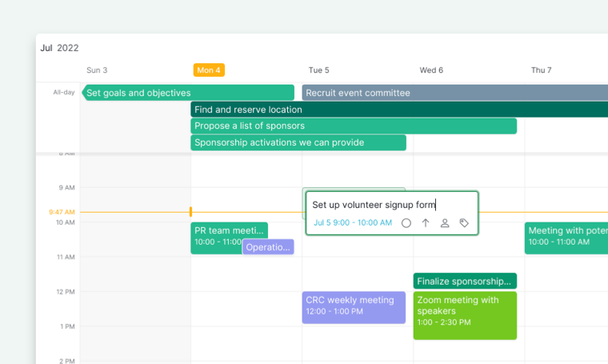608x364 pixels.
Task: Click the 9 AM time label
Action: [66, 188]
